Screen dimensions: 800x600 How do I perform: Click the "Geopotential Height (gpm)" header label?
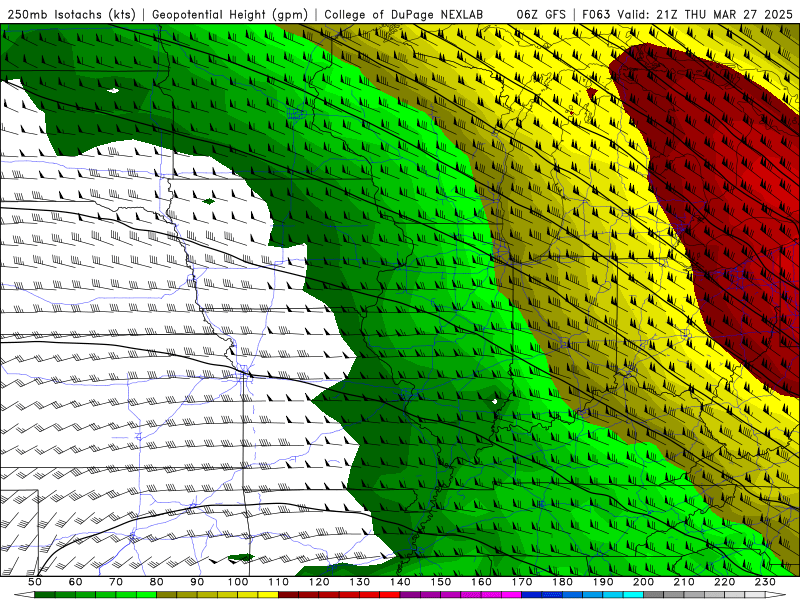(230, 14)
